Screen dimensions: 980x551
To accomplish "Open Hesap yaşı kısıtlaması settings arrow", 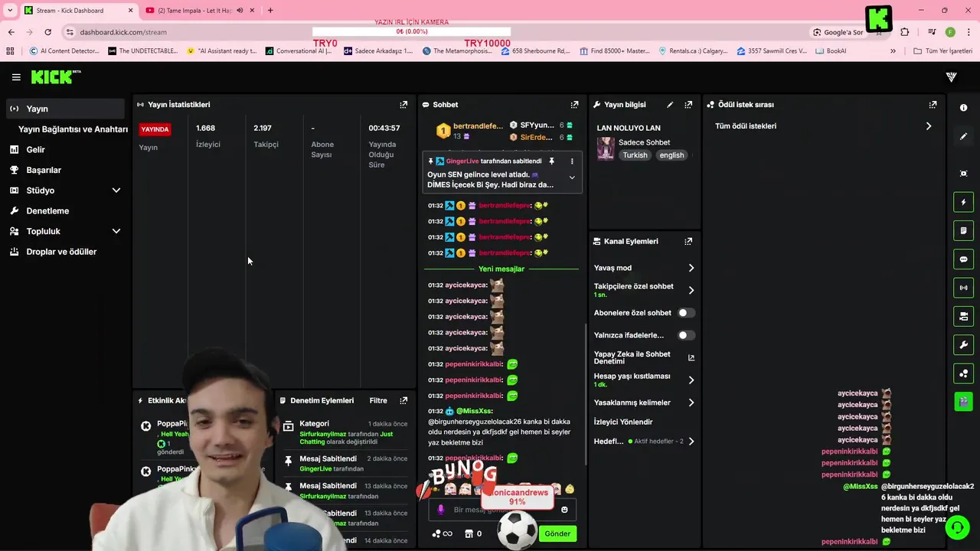I will (691, 380).
